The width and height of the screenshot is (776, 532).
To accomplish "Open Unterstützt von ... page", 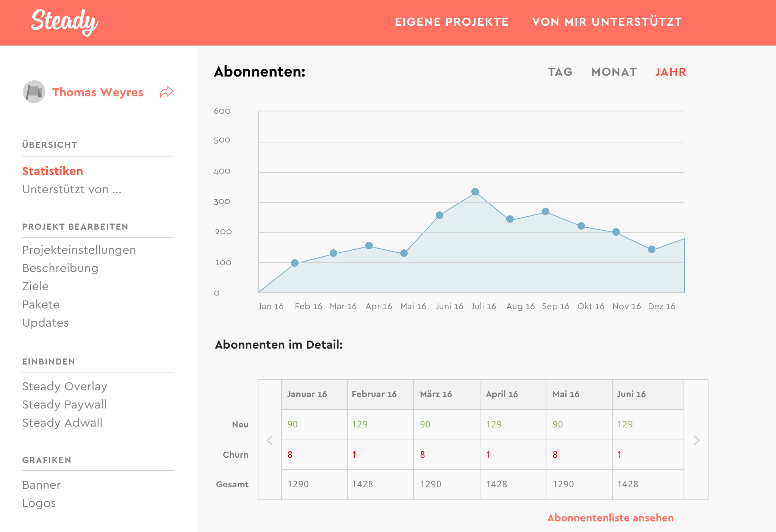I will click(x=72, y=189).
